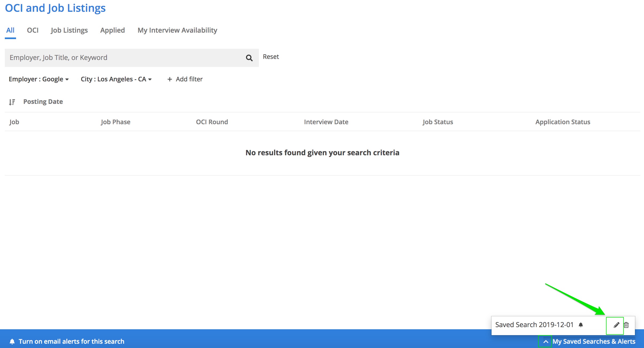Open the Applied tab

(112, 30)
